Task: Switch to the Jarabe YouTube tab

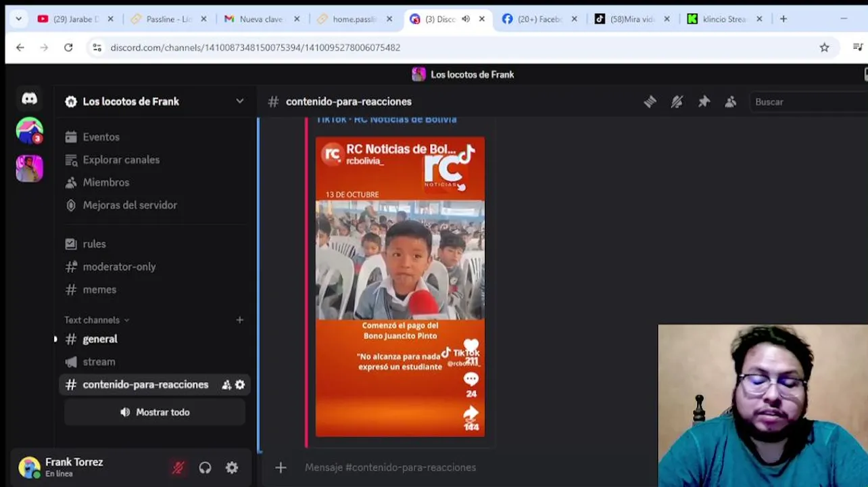Action: point(76,19)
